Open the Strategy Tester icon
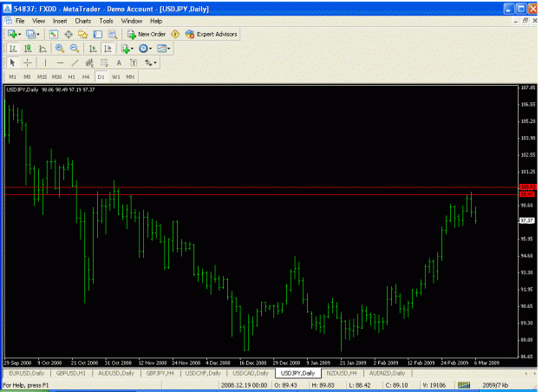 113,34
